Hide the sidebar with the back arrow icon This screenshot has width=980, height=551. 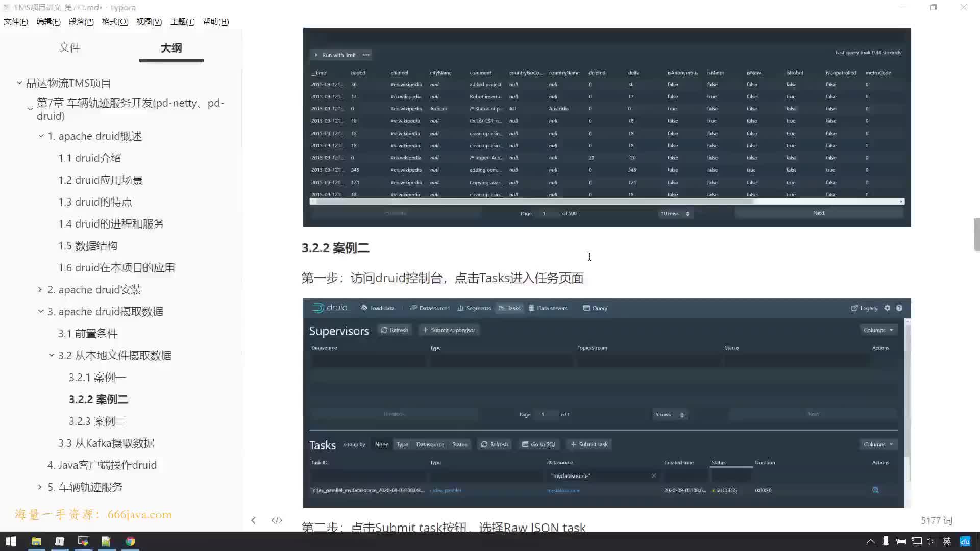[254, 520]
